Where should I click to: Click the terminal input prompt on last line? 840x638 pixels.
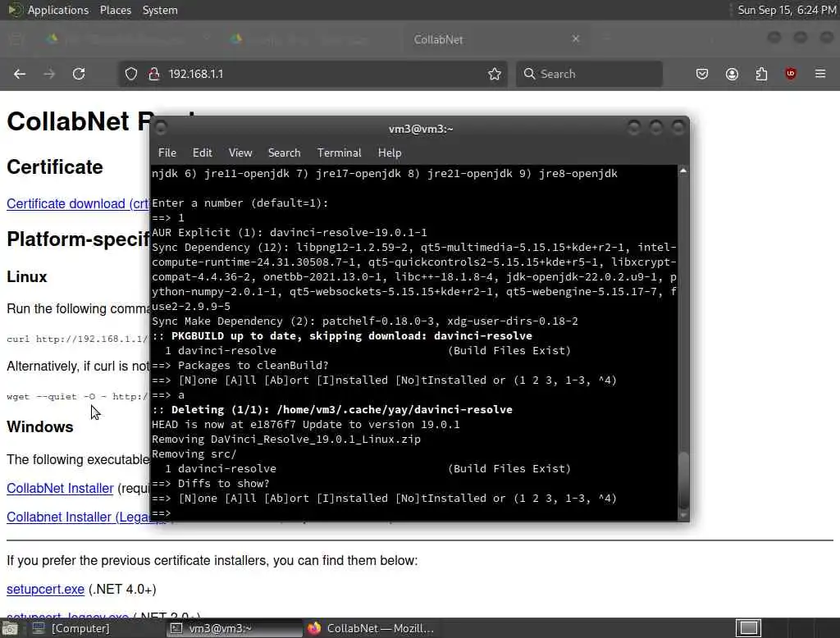tap(162, 513)
